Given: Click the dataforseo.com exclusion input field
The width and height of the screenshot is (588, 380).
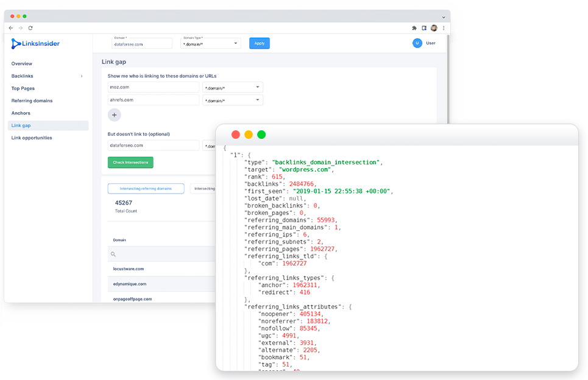Looking at the screenshot, I should coord(153,146).
